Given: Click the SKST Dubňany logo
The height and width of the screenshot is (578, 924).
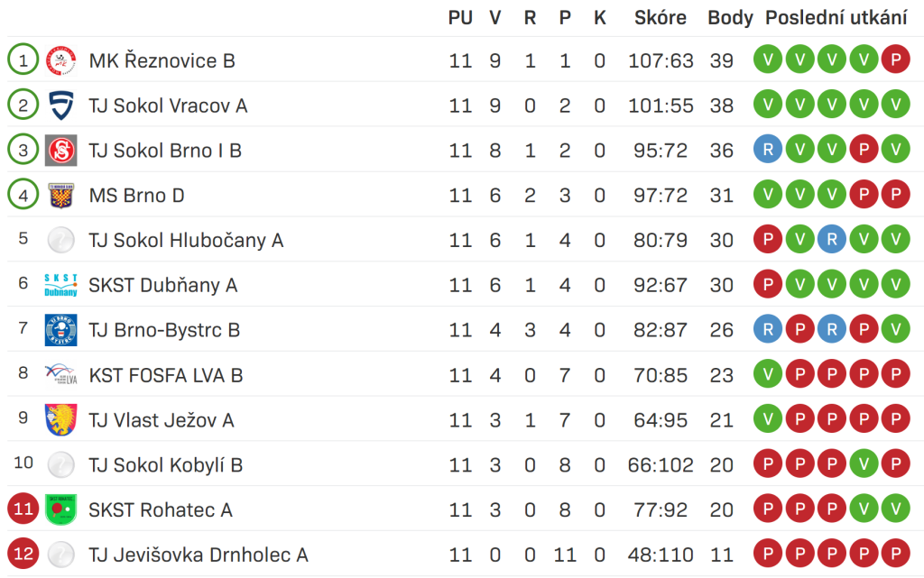Looking at the screenshot, I should click(x=60, y=285).
